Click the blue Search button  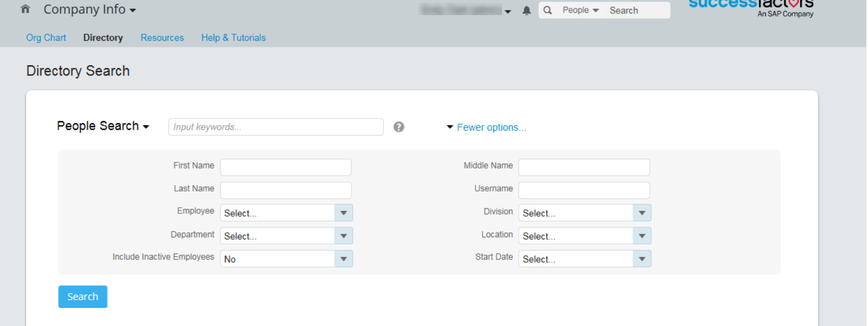click(83, 296)
